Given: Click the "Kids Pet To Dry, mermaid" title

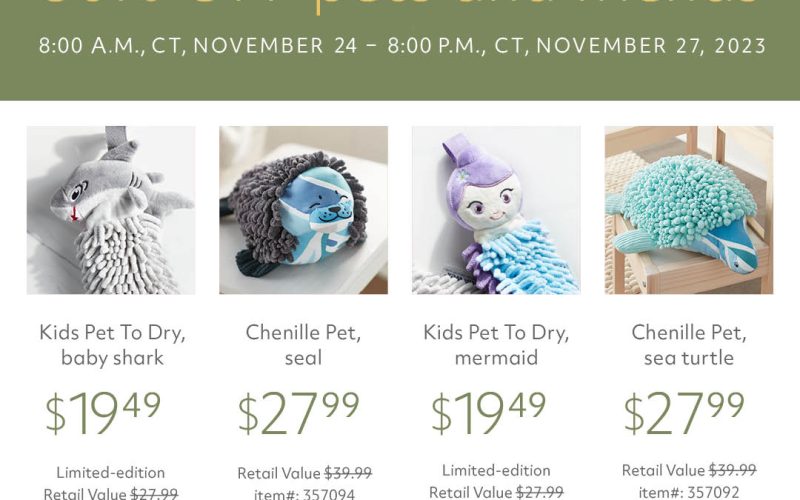Looking at the screenshot, I should point(496,344).
